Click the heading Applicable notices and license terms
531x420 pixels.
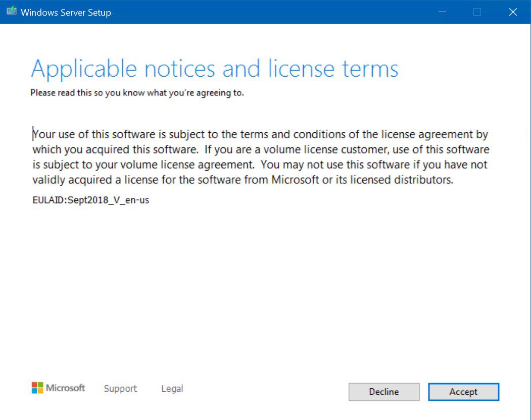pos(215,69)
